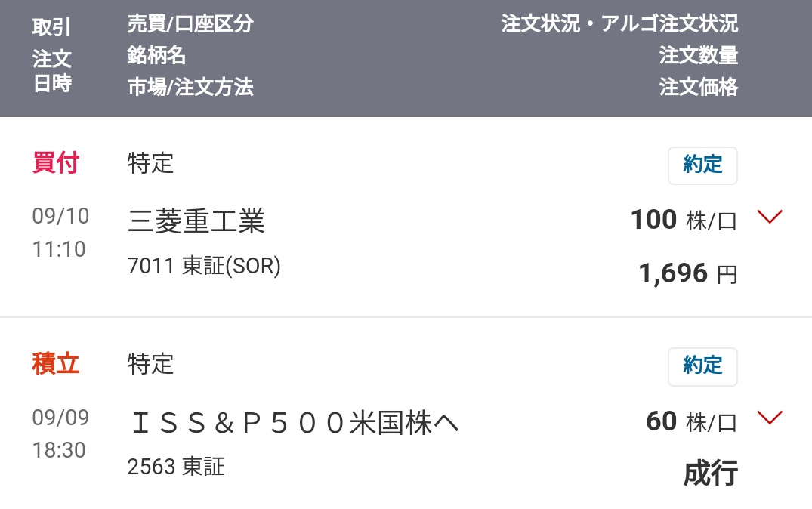Click 約定 status badge for 三菱重工業
The width and height of the screenshot is (812, 509).
pos(702,165)
